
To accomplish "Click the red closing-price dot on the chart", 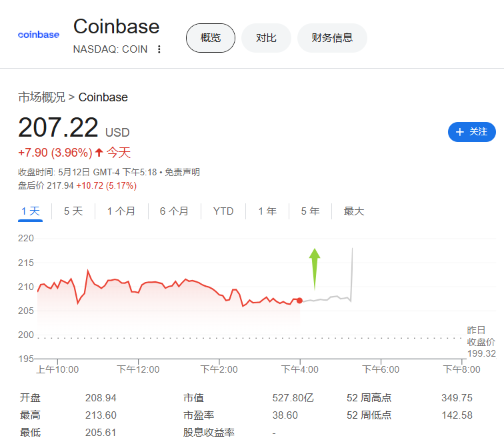I will coord(299,301).
